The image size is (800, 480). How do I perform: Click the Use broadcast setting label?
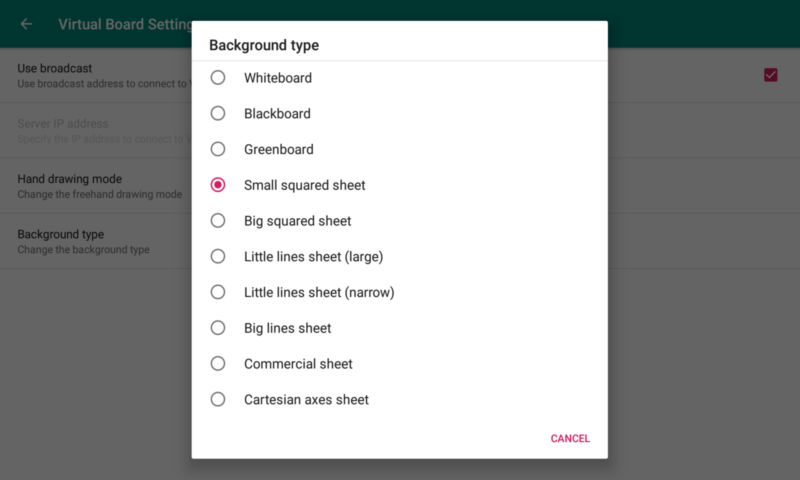55,69
